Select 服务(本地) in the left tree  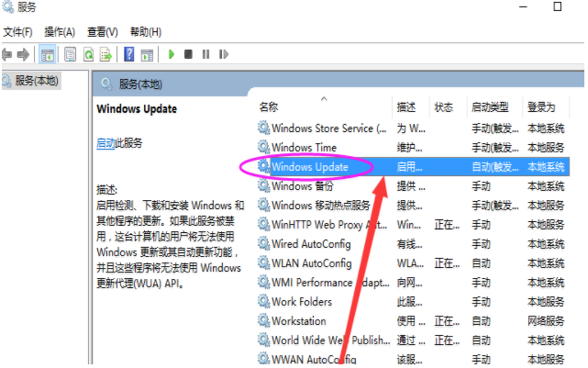point(31,81)
